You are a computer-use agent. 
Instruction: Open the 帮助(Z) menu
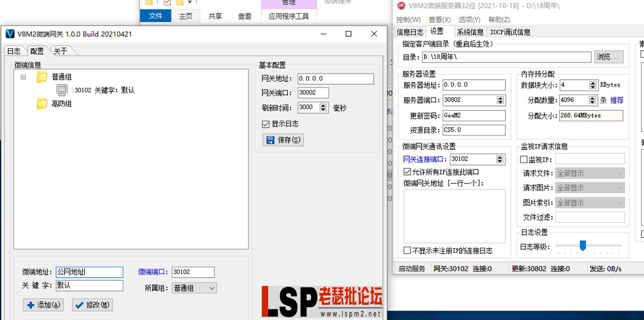click(x=499, y=19)
